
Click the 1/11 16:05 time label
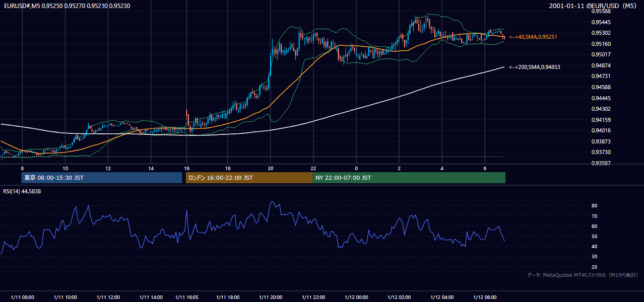pos(186,297)
